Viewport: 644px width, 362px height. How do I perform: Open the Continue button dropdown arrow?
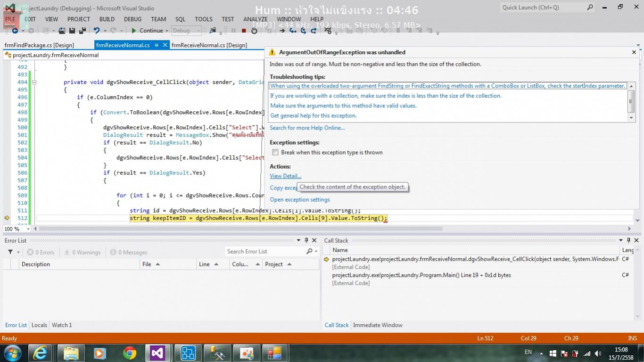[167, 31]
